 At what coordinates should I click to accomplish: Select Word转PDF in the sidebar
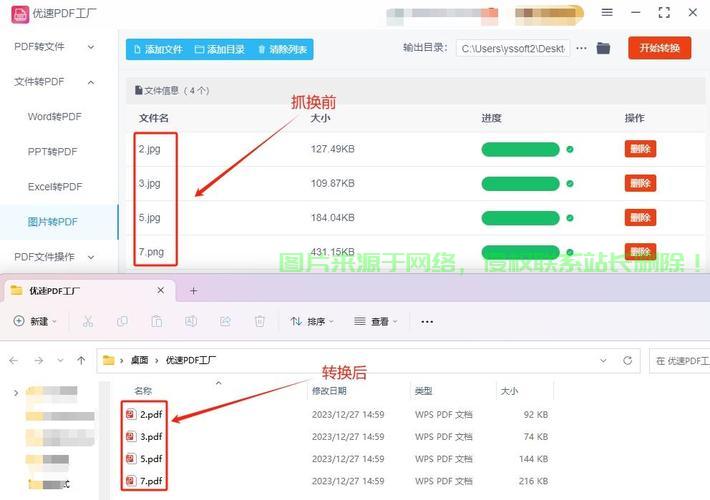[55, 117]
